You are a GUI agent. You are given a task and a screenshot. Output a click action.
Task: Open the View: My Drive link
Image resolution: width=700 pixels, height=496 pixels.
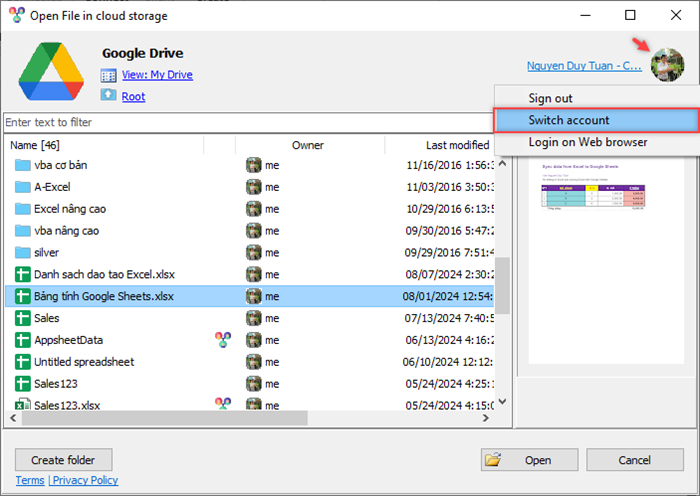[157, 75]
